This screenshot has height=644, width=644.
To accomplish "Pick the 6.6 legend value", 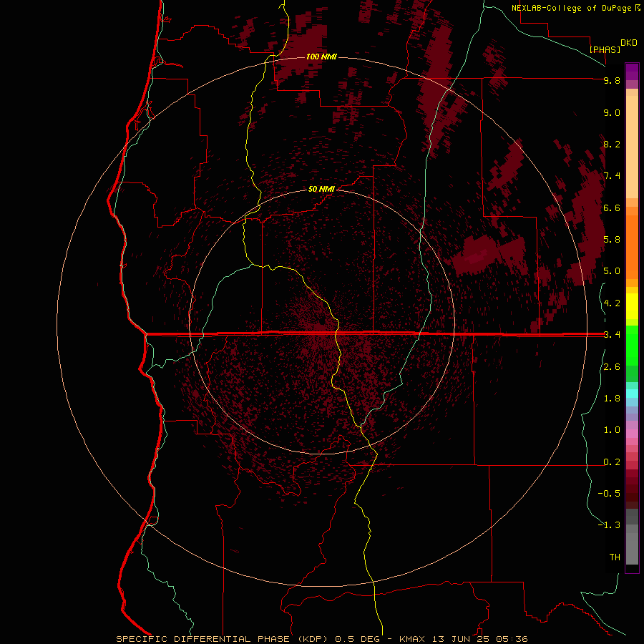I will (612, 208).
